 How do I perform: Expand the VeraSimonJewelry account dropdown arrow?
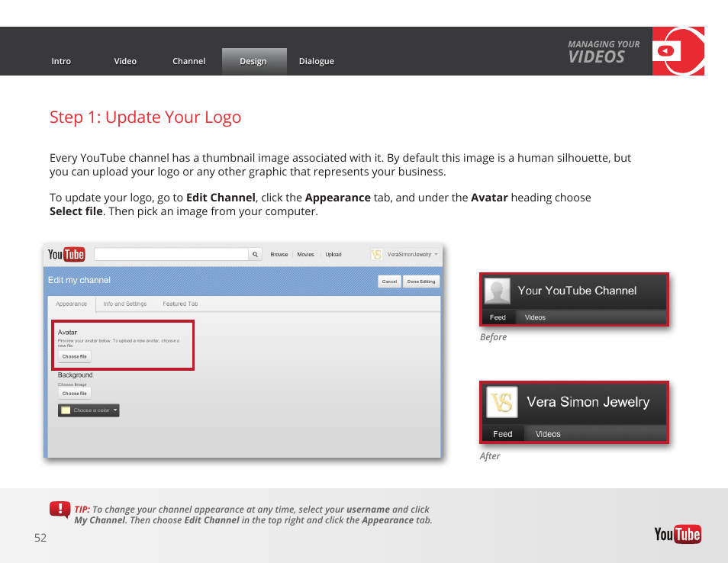[436, 255]
